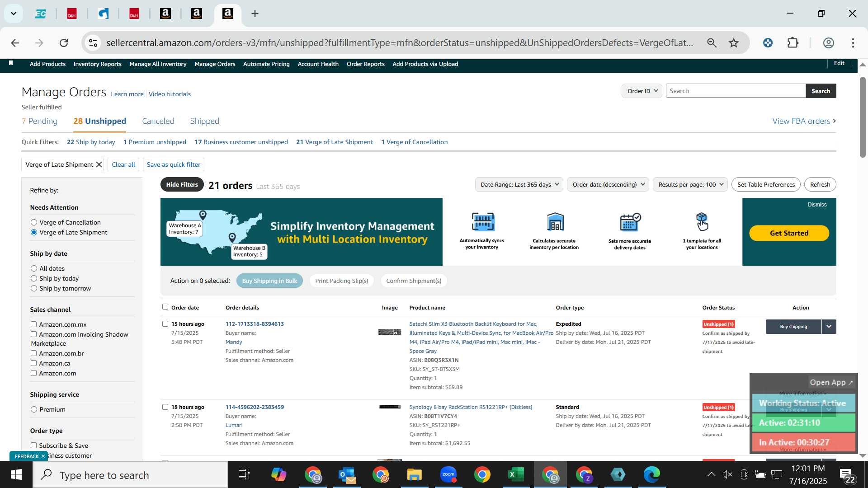Select the Premium shipping service radio
868x488 pixels.
pyautogui.click(x=34, y=409)
